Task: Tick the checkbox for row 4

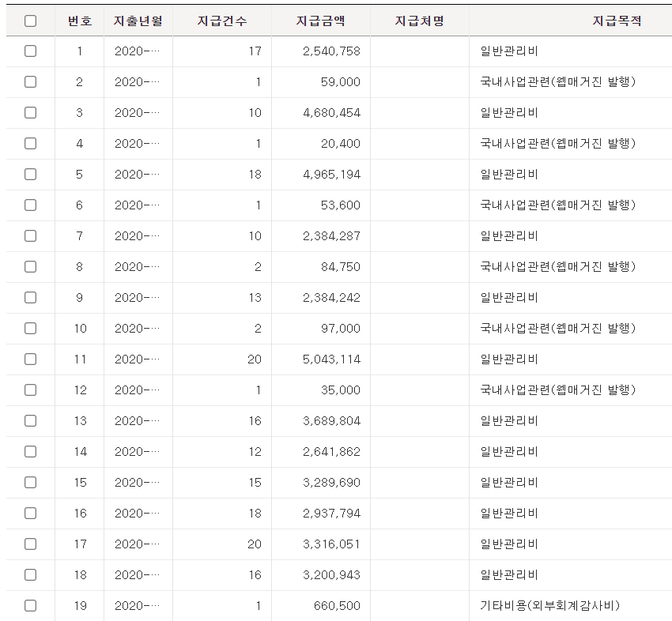Action: (x=30, y=144)
